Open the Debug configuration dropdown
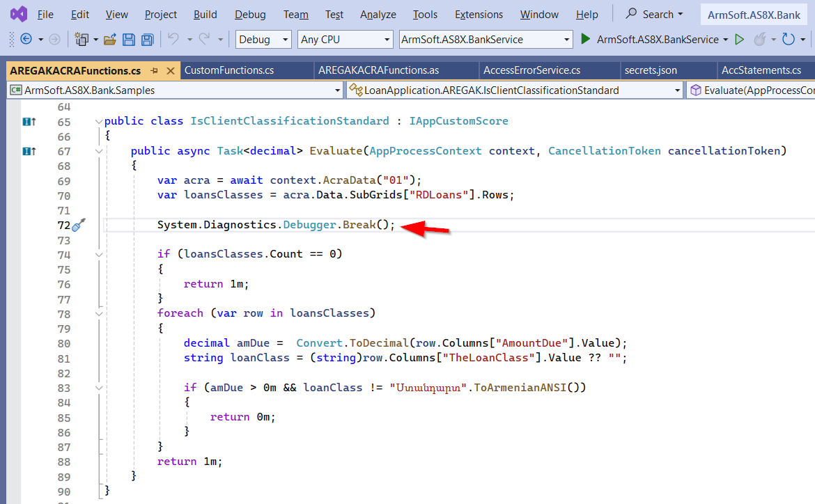Image resolution: width=815 pixels, height=504 pixels. [x=263, y=40]
